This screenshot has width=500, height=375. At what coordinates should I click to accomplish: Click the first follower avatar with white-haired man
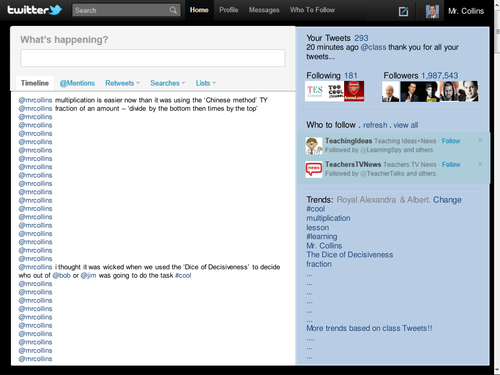(x=391, y=91)
